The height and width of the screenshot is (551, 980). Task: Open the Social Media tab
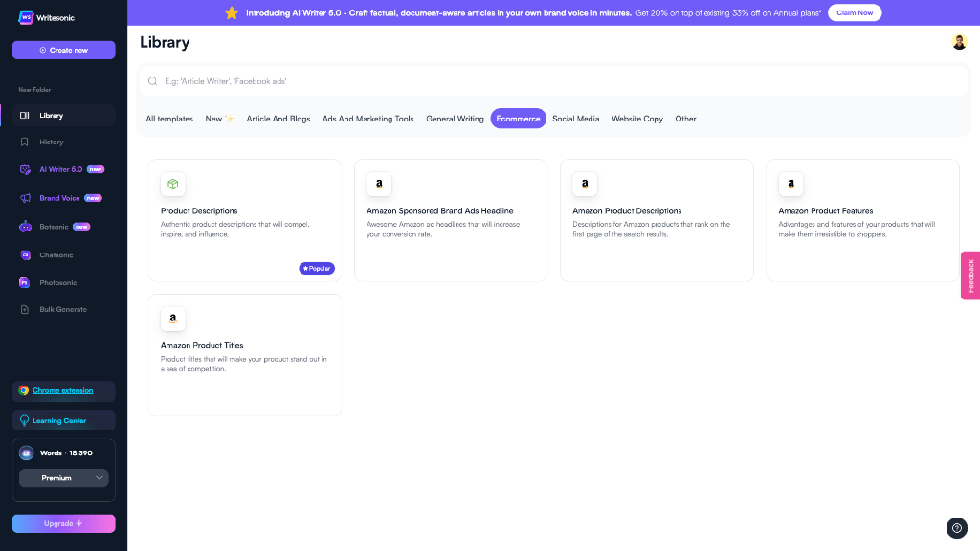coord(575,119)
